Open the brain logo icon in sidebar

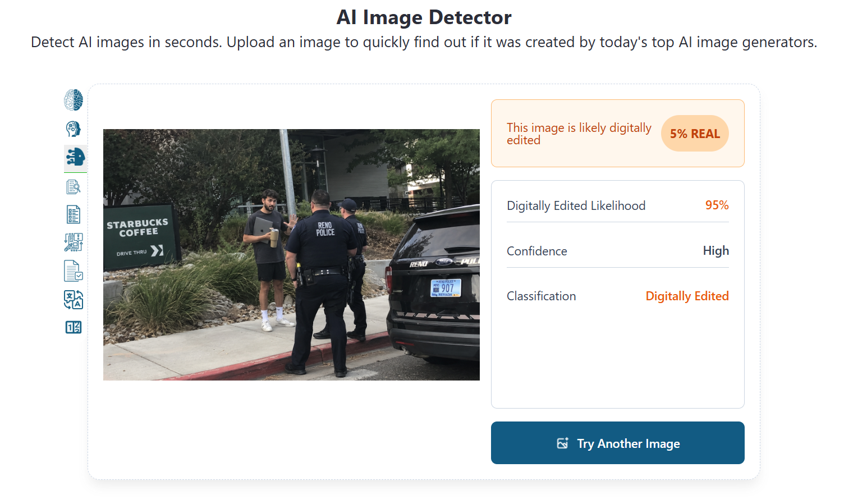(74, 100)
